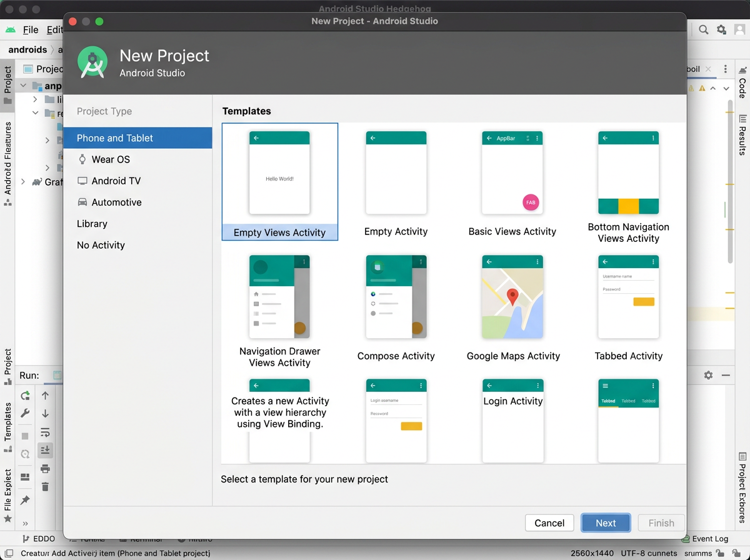Click the Stop square in Run panel
The width and height of the screenshot is (750, 560).
click(25, 436)
